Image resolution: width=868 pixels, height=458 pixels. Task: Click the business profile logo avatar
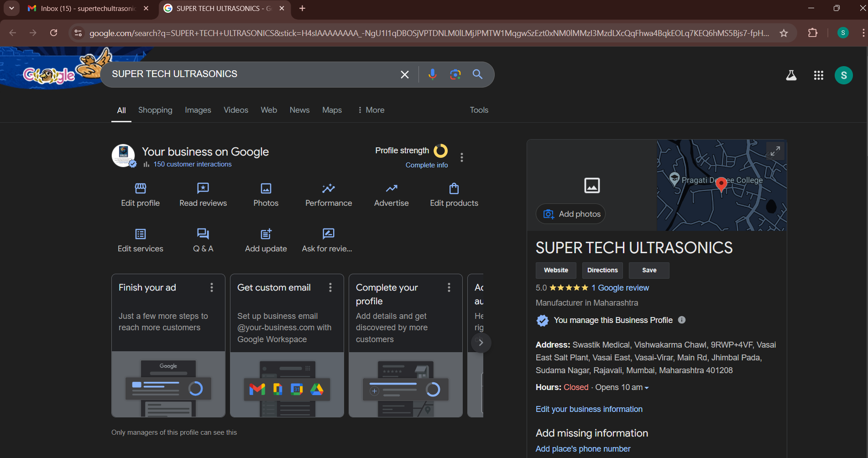click(123, 156)
